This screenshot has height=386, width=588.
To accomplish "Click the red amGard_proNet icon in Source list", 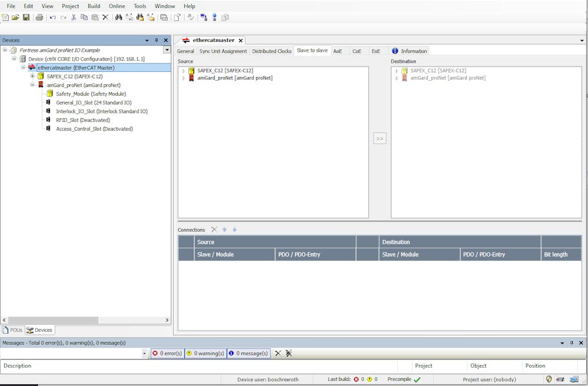I will tap(191, 78).
